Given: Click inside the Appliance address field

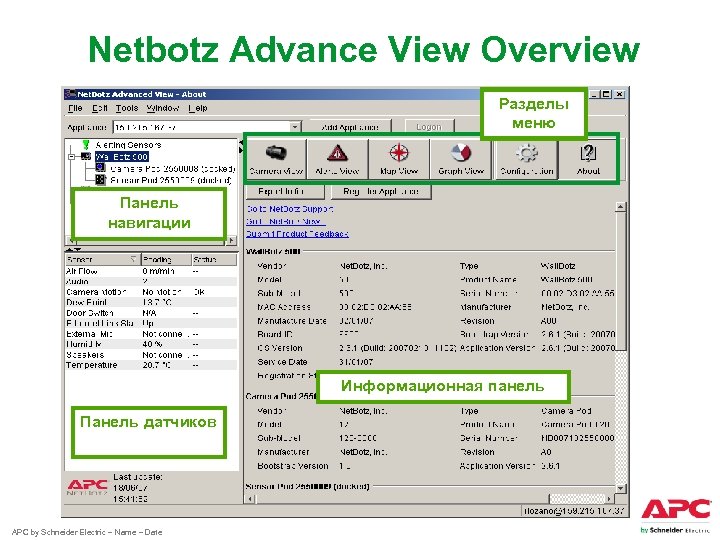Looking at the screenshot, I should point(202,127).
